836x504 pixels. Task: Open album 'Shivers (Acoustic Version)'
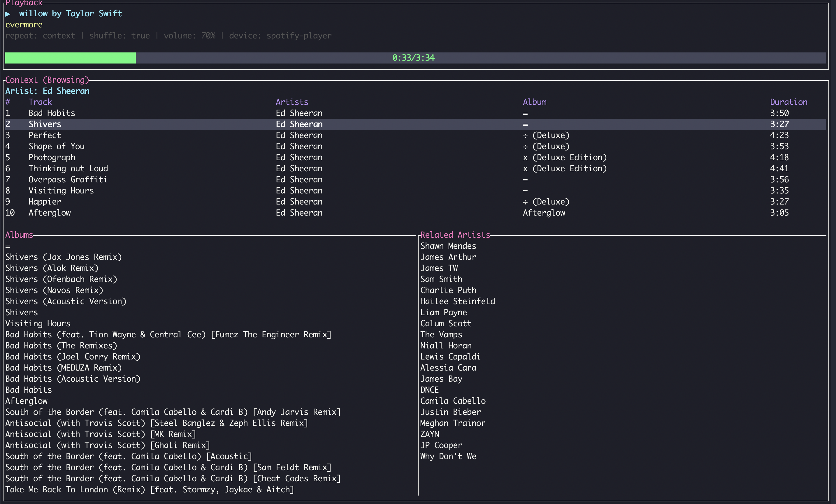66,302
